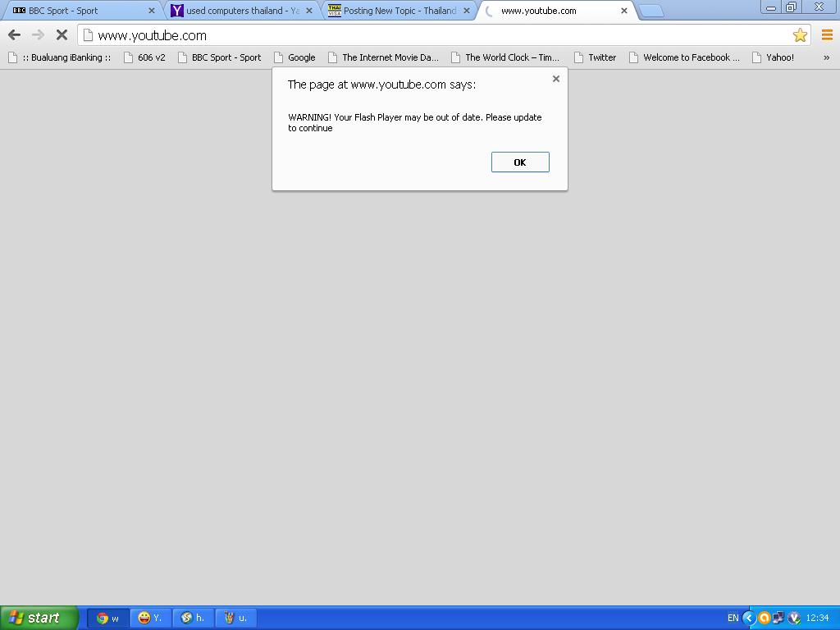Close the used computers thailand tab
The image size is (840, 630).
[x=309, y=11]
